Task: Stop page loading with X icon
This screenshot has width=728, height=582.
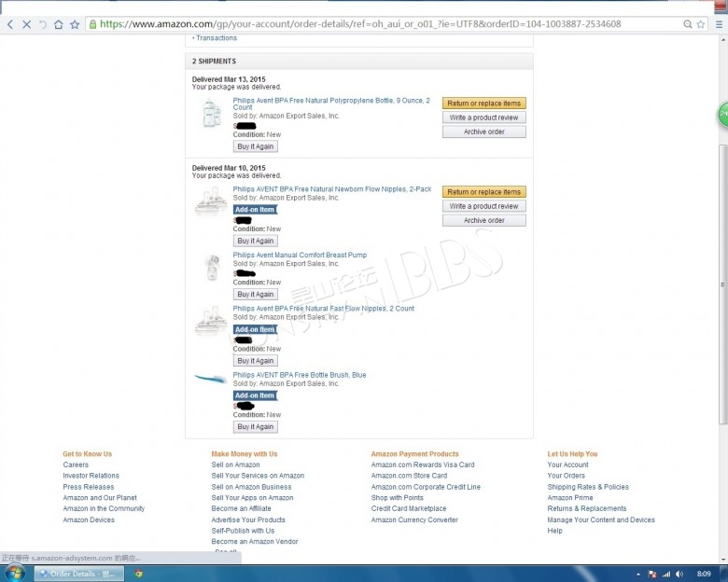Action: tap(26, 24)
